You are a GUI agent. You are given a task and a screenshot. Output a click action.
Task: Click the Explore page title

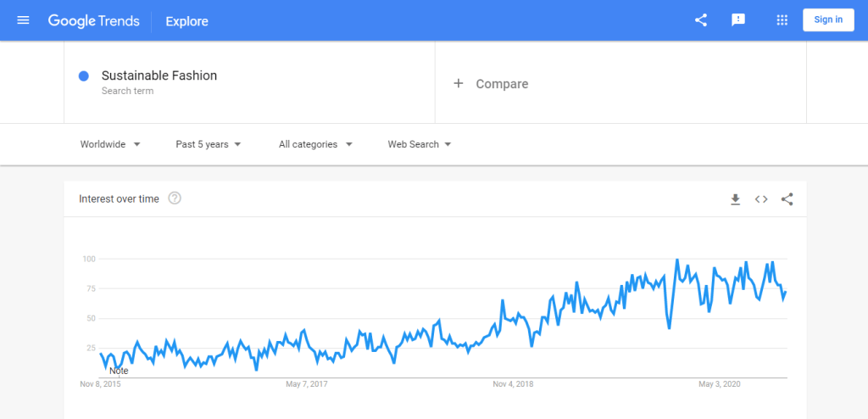[186, 21]
